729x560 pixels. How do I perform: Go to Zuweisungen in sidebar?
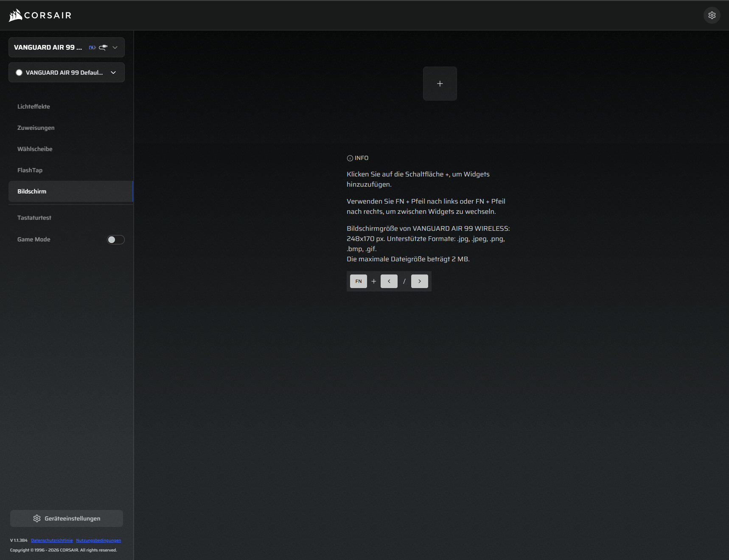click(x=36, y=128)
